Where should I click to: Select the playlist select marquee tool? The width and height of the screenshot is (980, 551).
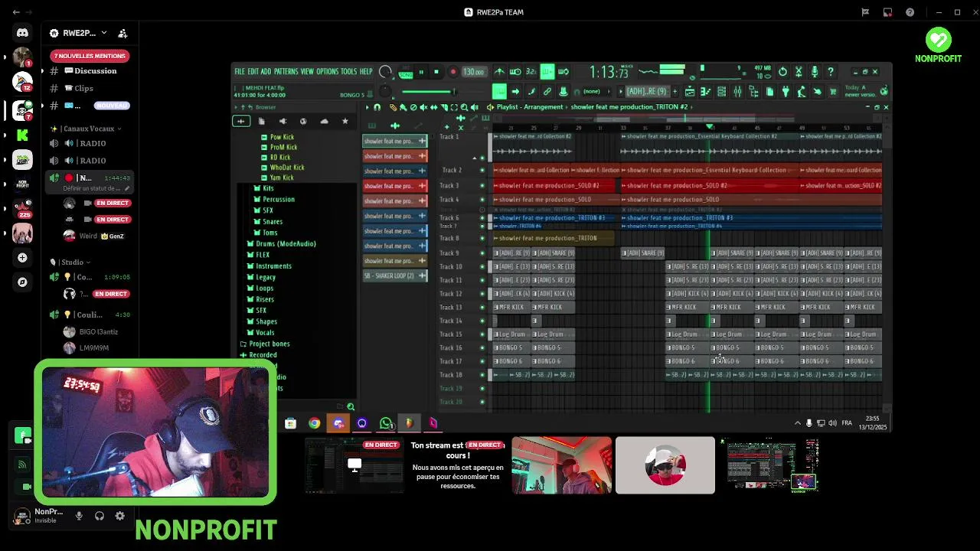[x=454, y=107]
